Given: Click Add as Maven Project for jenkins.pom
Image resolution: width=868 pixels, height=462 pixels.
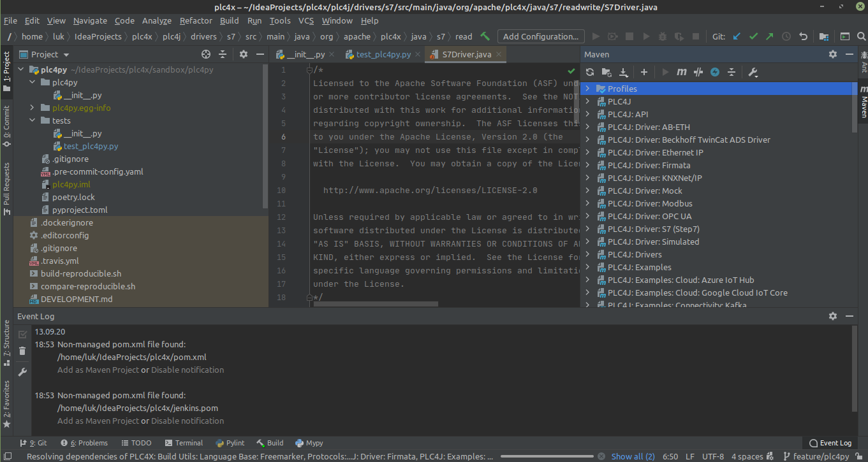Looking at the screenshot, I should [98, 421].
